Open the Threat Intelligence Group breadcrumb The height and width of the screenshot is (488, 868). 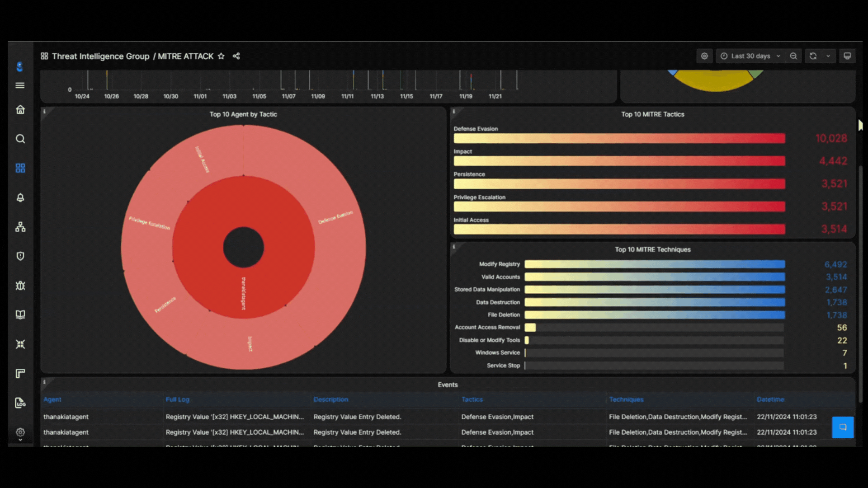100,56
